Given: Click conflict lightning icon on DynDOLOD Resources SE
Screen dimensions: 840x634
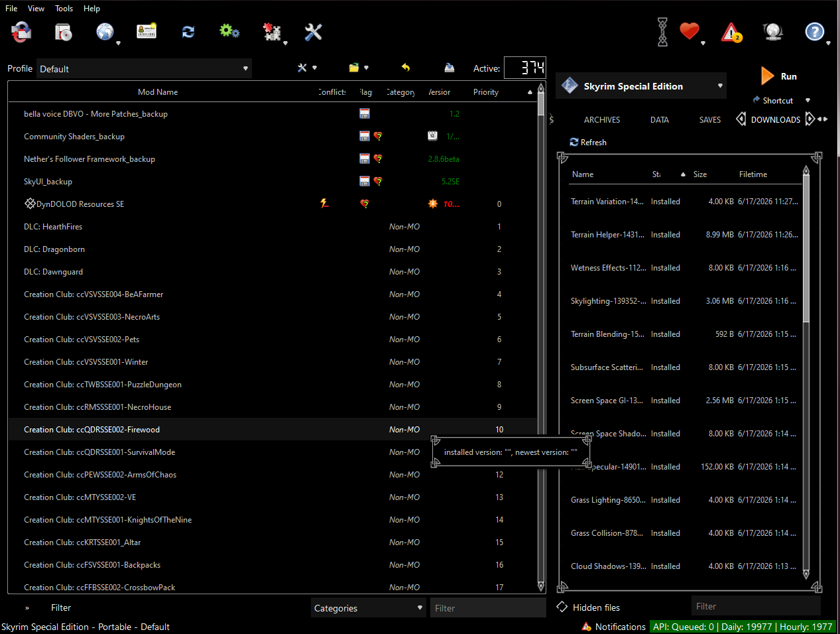Looking at the screenshot, I should coord(324,204).
